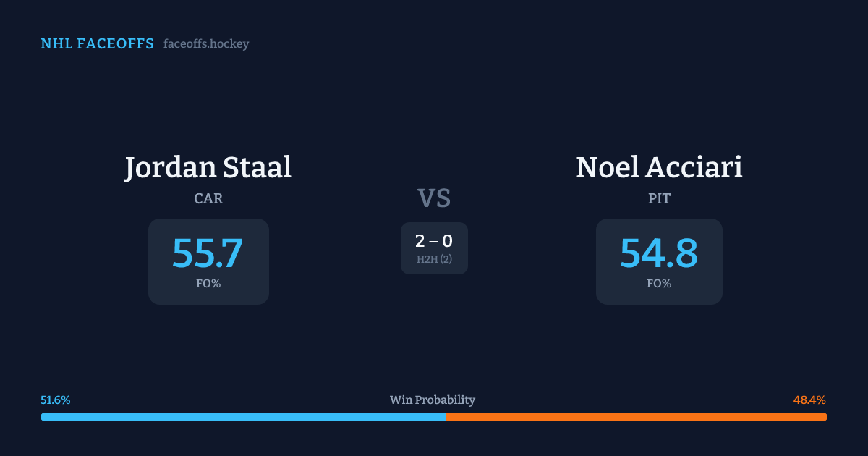Click the NHL FACEOFFS header title
Screen dimensions: 868x456
(97, 44)
